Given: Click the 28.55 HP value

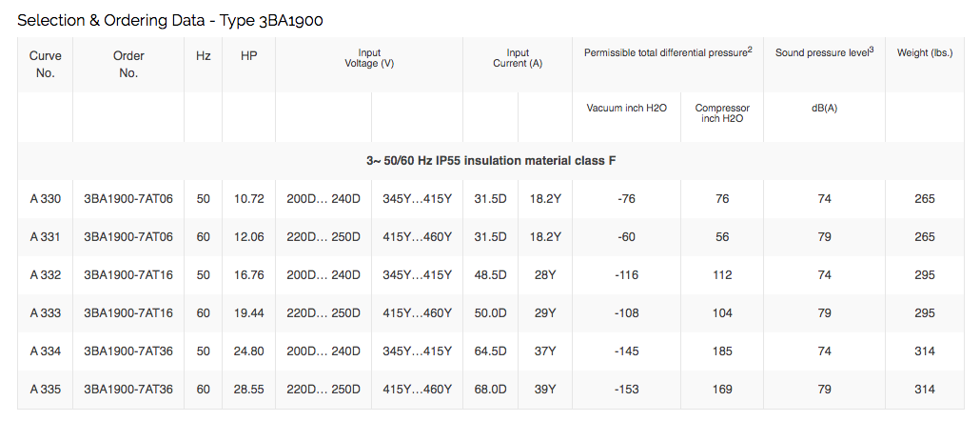Looking at the screenshot, I should pyautogui.click(x=249, y=390).
